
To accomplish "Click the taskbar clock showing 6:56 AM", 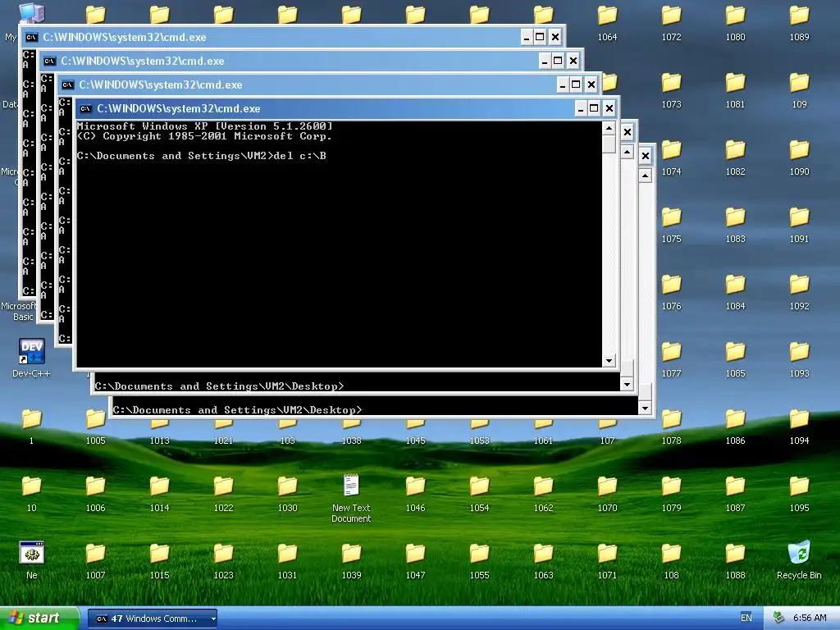I will tap(810, 618).
